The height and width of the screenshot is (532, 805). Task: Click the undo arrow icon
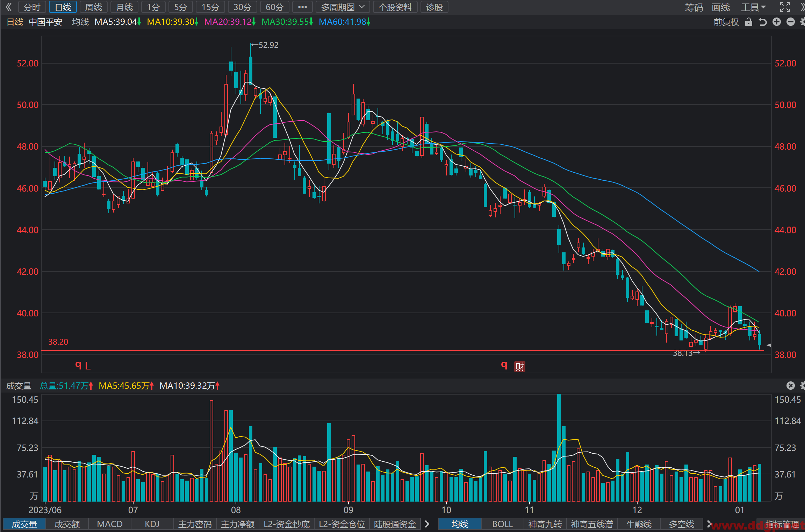(763, 22)
